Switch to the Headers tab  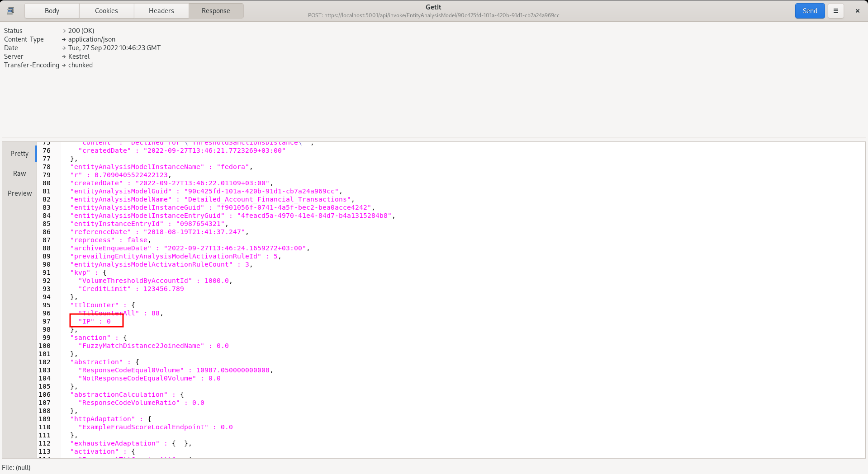161,11
